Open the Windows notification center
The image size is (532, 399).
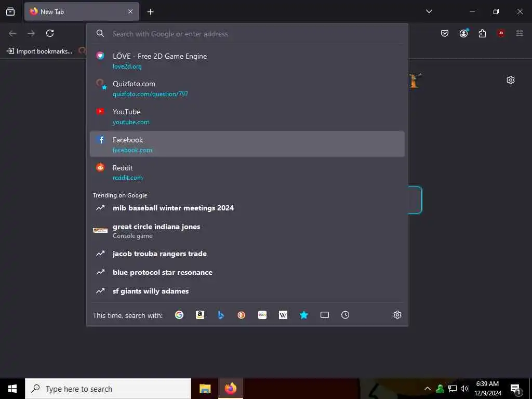pos(515,389)
